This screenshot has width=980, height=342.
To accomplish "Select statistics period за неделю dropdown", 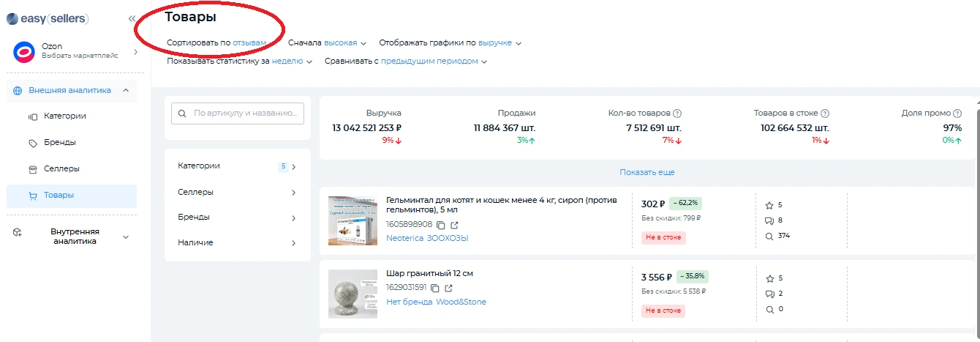I will point(291,62).
